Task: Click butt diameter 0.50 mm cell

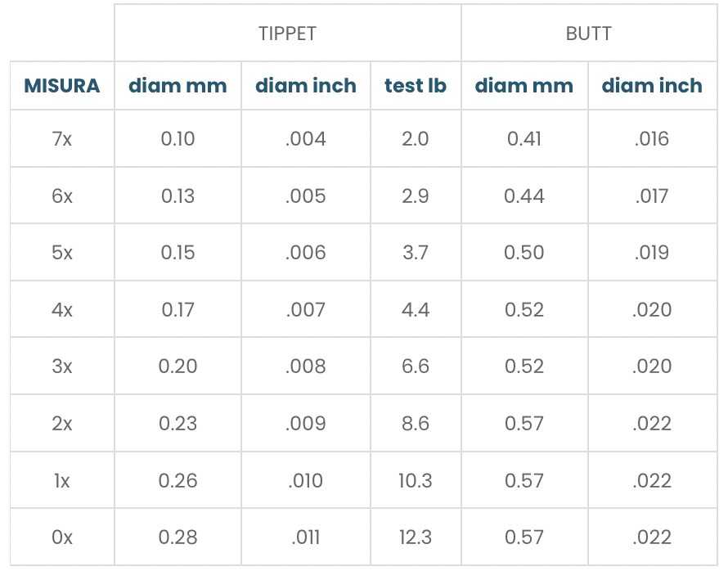Action: [x=524, y=253]
